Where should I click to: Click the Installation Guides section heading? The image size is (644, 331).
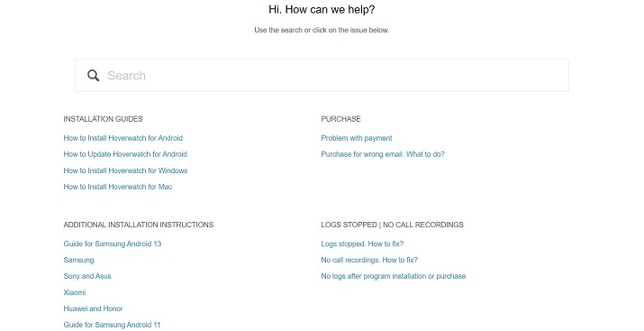pyautogui.click(x=103, y=119)
